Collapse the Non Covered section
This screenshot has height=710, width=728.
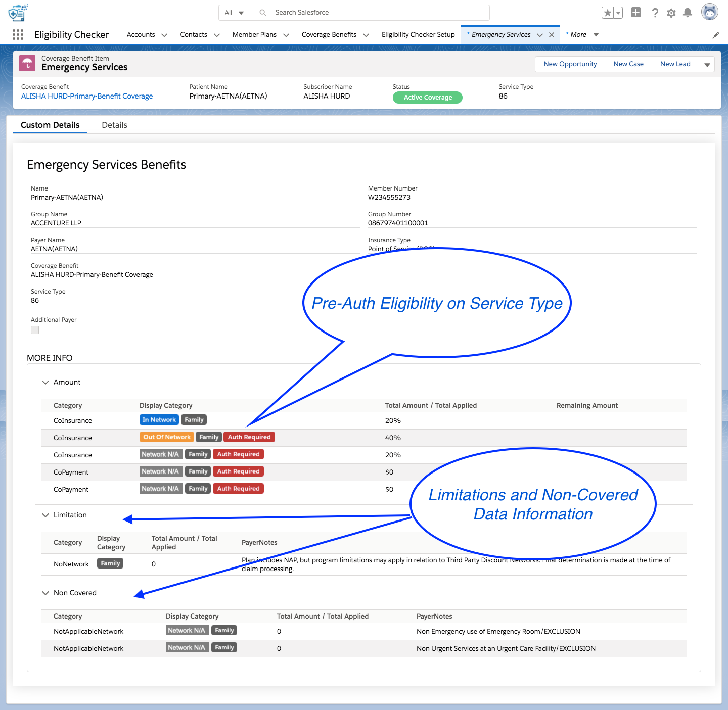click(x=45, y=592)
